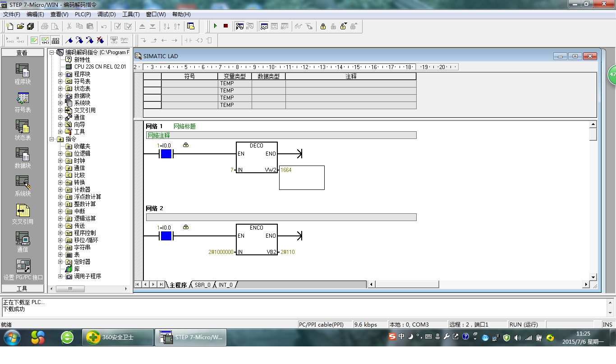The width and height of the screenshot is (616, 364).
Task: Expand the 位逻辑 instruction folder
Action: point(60,153)
